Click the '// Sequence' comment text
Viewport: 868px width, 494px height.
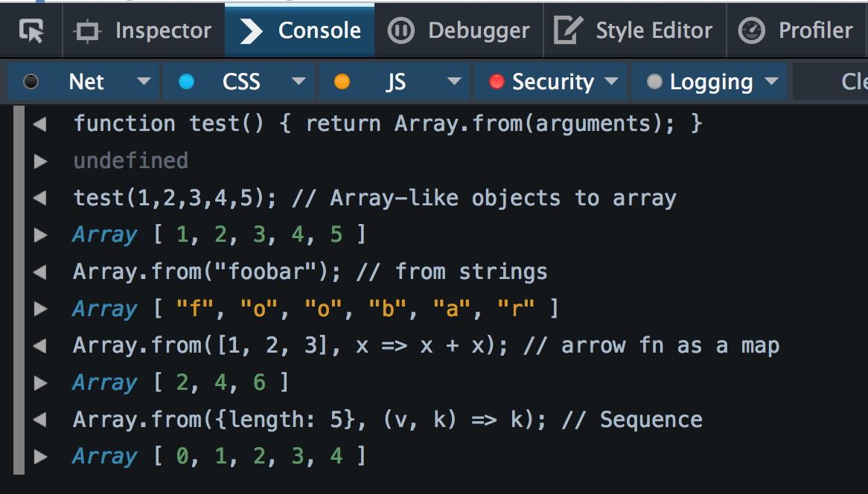coord(632,420)
